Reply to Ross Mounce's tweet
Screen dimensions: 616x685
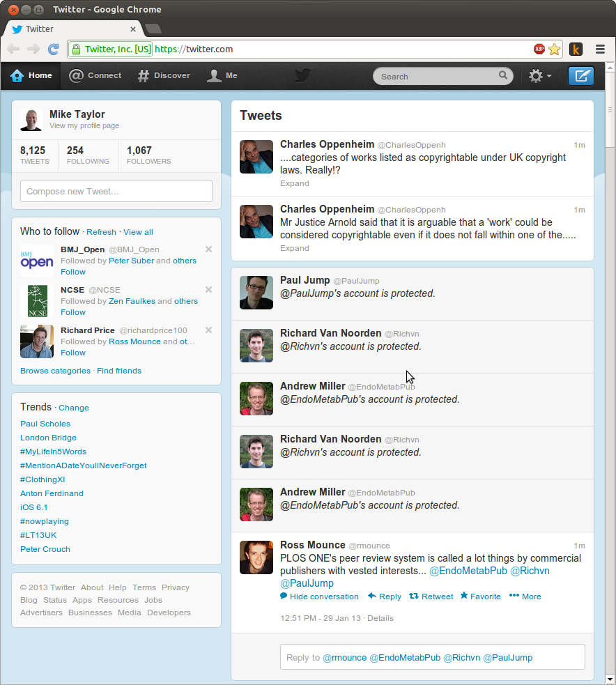point(385,597)
